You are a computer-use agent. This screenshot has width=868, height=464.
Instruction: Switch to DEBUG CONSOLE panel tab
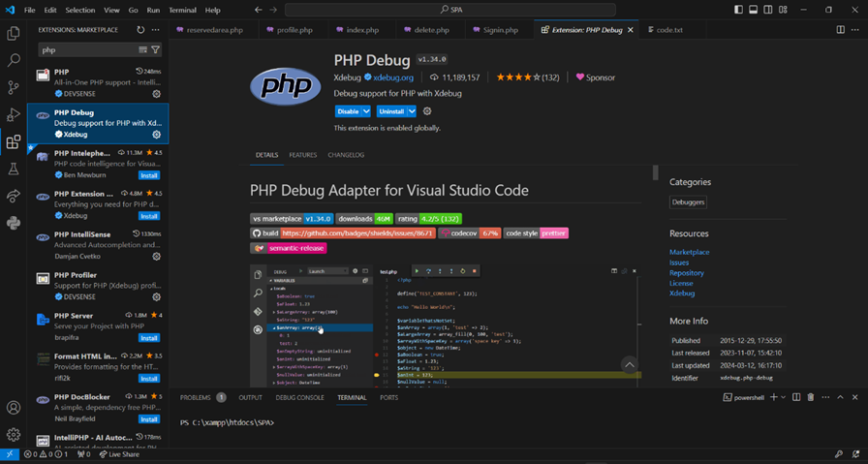pos(299,397)
